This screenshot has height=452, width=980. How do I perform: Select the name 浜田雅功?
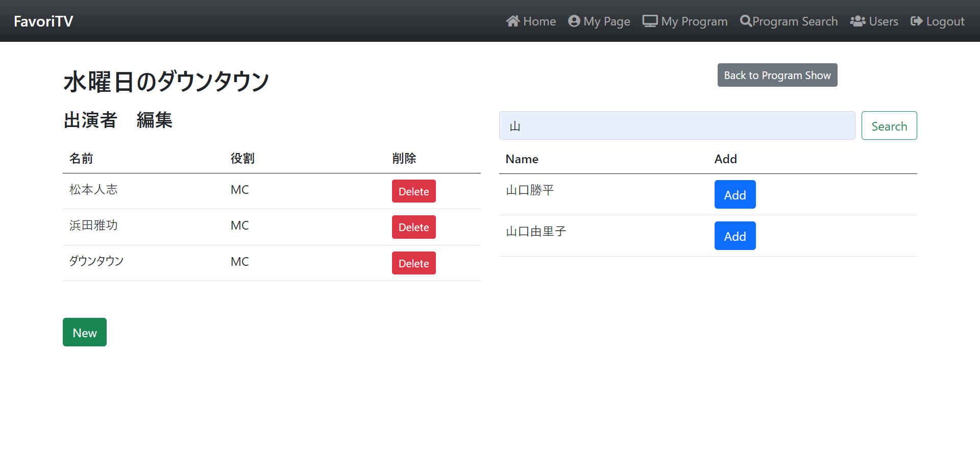coord(93,225)
